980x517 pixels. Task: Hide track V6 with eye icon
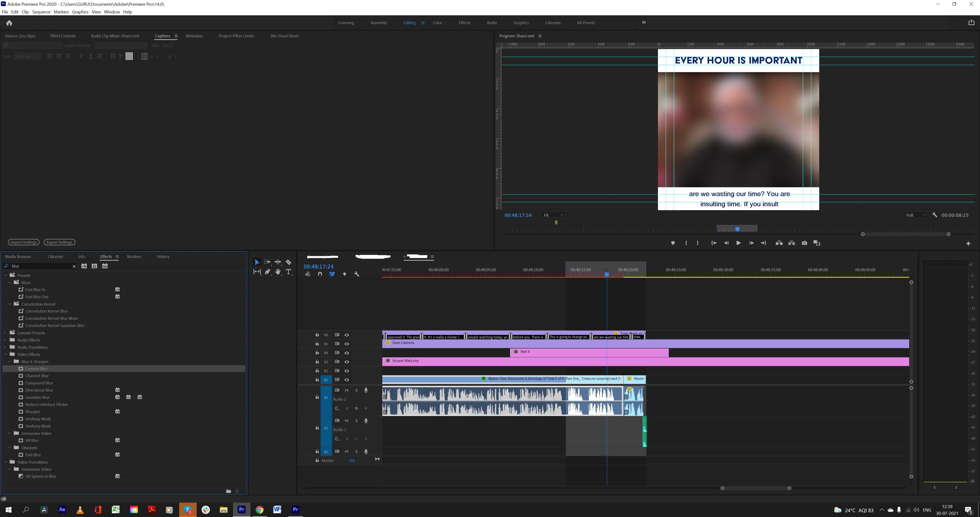pos(347,335)
